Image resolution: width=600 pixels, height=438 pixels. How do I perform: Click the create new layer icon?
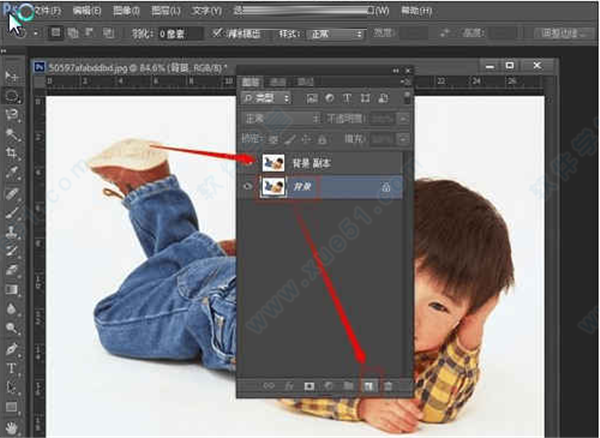(x=369, y=384)
